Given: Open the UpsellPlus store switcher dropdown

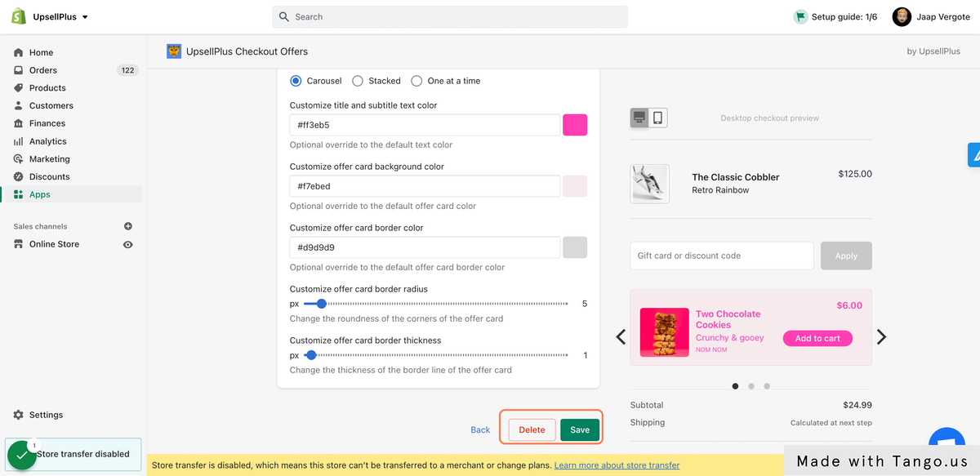Looking at the screenshot, I should pos(60,16).
